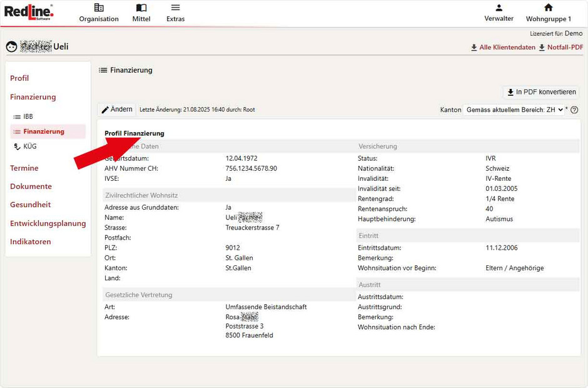The image size is (588, 388).
Task: Select IBB in the sidebar
Action: [28, 117]
